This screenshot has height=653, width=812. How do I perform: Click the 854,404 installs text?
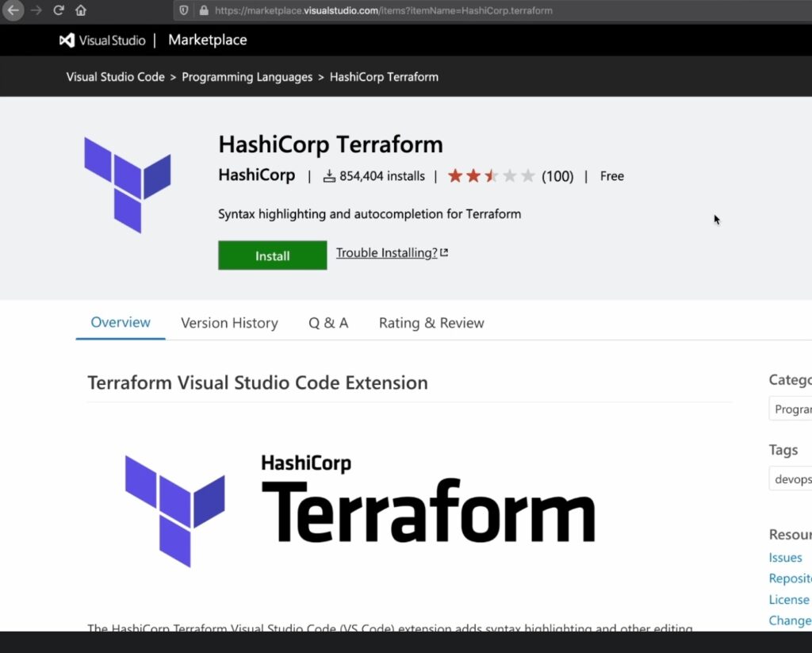pos(382,176)
